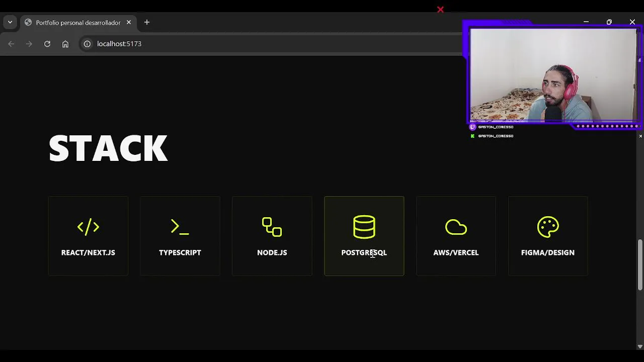The width and height of the screenshot is (644, 362).
Task: Click the STACK heading
Action: 108,148
